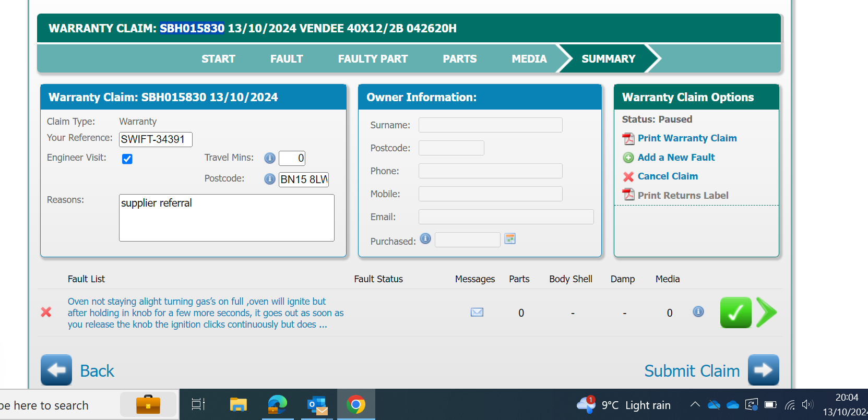Open Google Chrome from the taskbar
The height and width of the screenshot is (420, 868).
pyautogui.click(x=356, y=404)
